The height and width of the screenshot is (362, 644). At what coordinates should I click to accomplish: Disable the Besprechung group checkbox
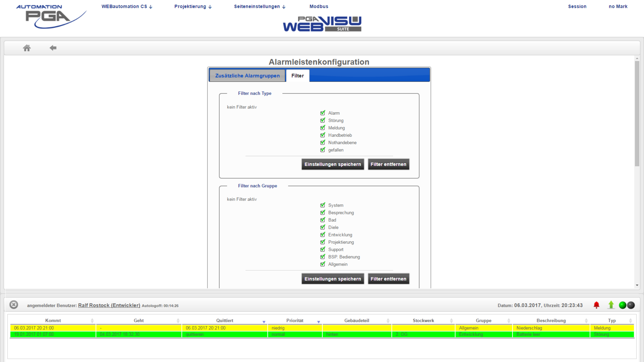click(x=322, y=213)
